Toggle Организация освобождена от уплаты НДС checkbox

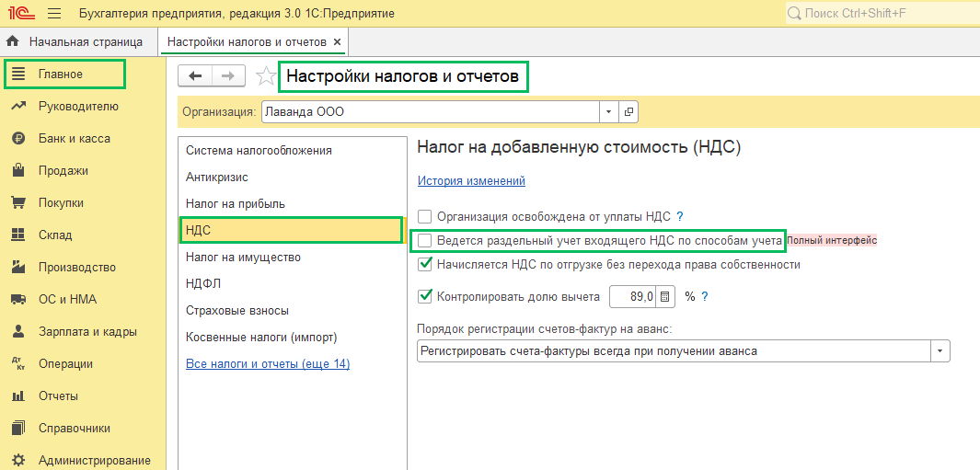(x=425, y=217)
